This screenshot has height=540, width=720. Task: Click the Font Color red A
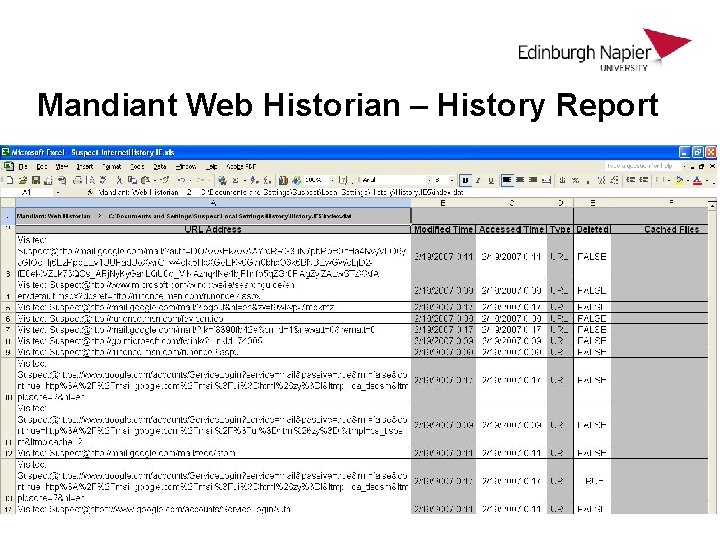coord(698,180)
